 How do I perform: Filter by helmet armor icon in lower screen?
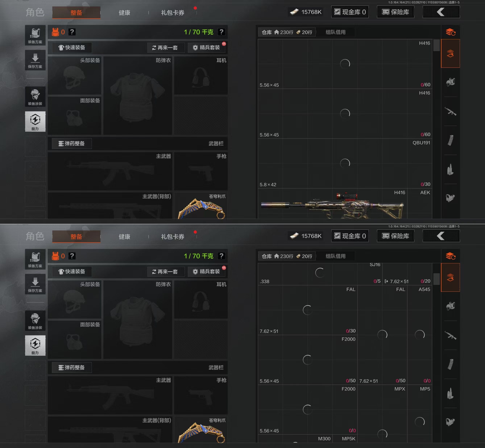coord(450,306)
